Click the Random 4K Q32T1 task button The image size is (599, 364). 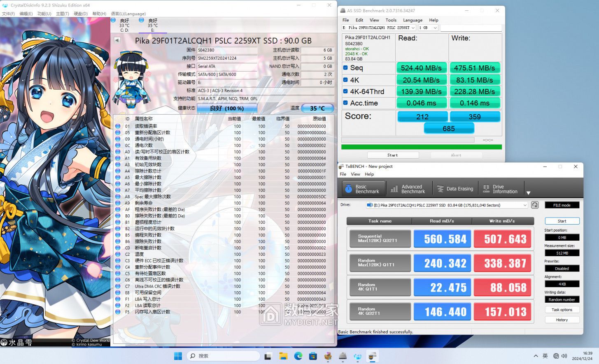(x=380, y=311)
